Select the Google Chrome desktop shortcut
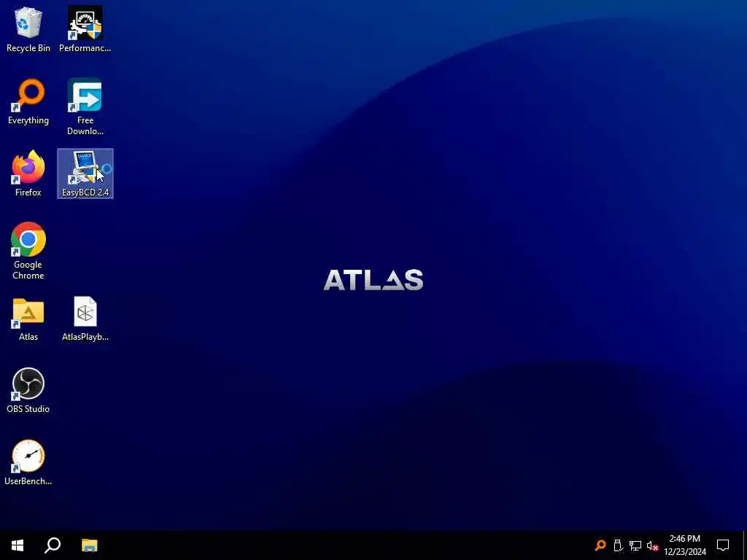The width and height of the screenshot is (747, 560). coord(28,251)
